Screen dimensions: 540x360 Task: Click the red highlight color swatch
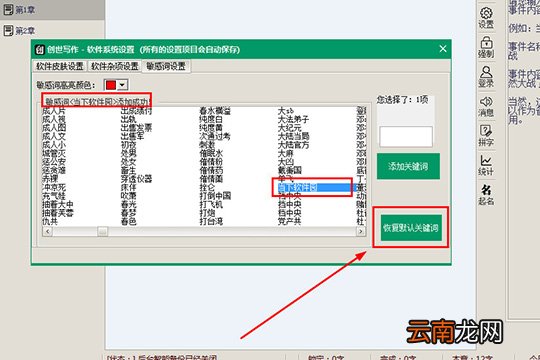[x=111, y=85]
